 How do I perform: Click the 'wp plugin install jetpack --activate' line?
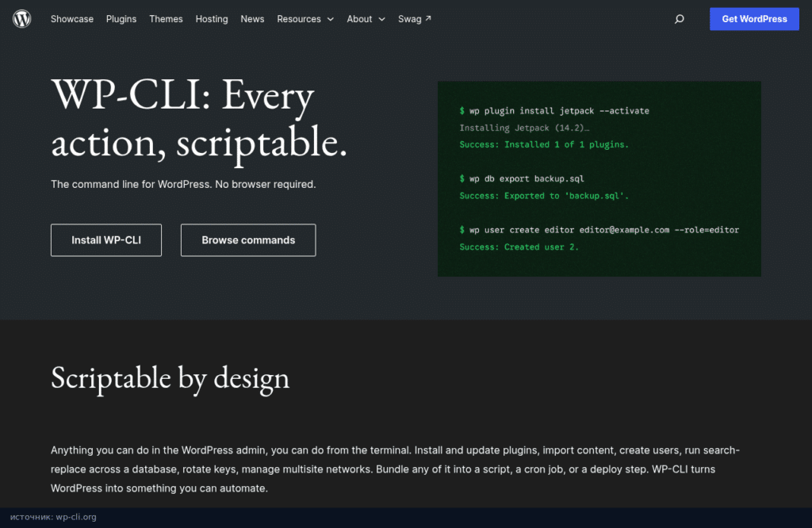pos(554,111)
